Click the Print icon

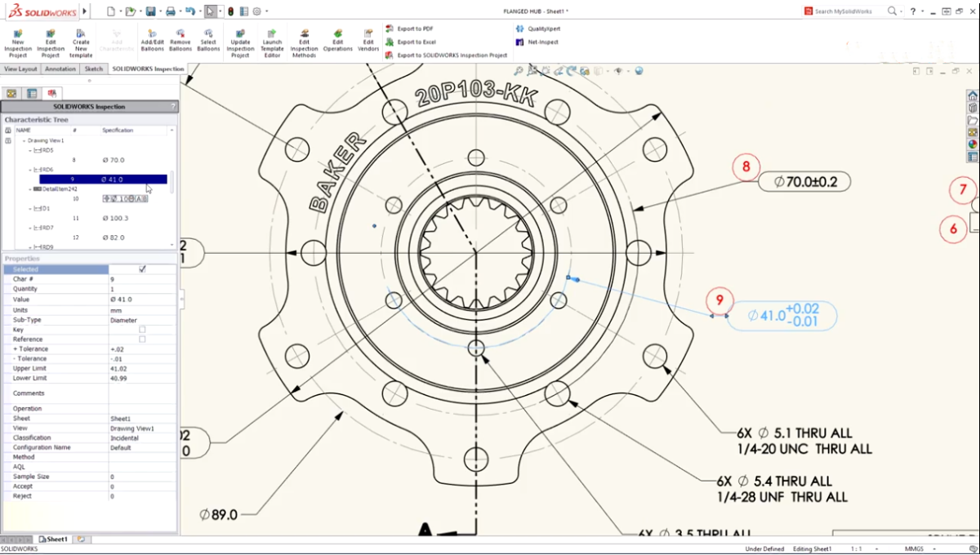coord(170,11)
